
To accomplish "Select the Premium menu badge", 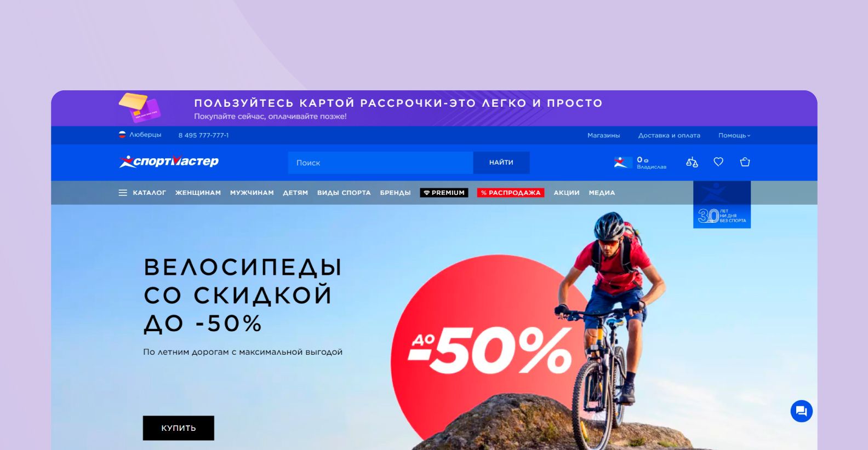I will [x=444, y=193].
